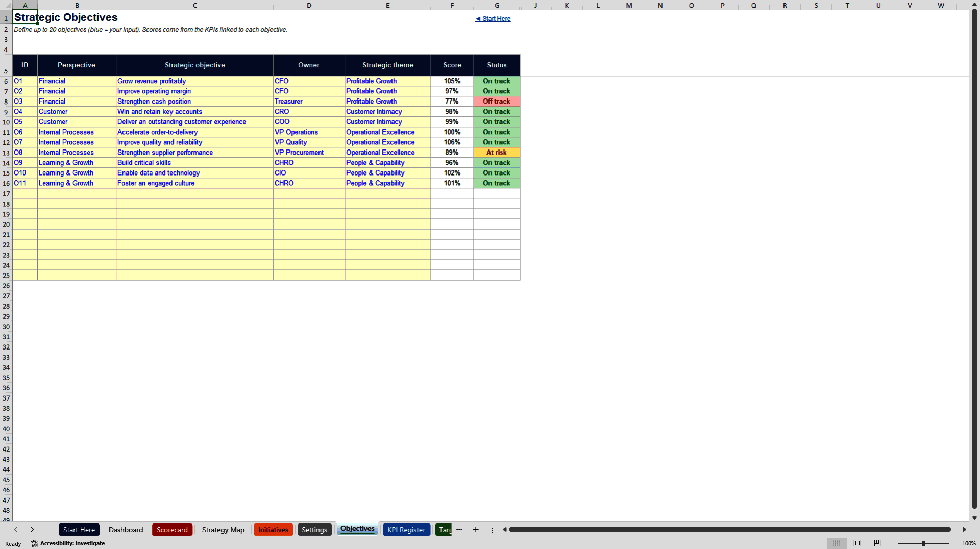Select the Objectives sheet tab
Screen dimensions: 980x549
pyautogui.click(x=357, y=529)
